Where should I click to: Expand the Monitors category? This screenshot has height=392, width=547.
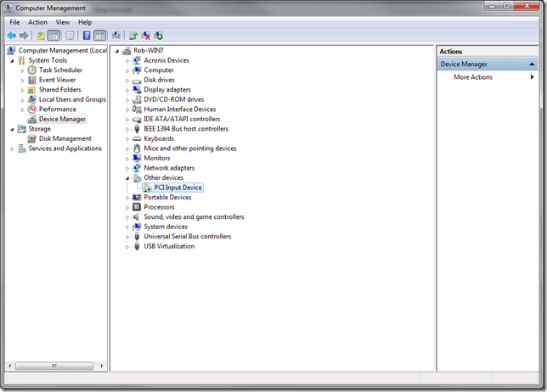(127, 159)
